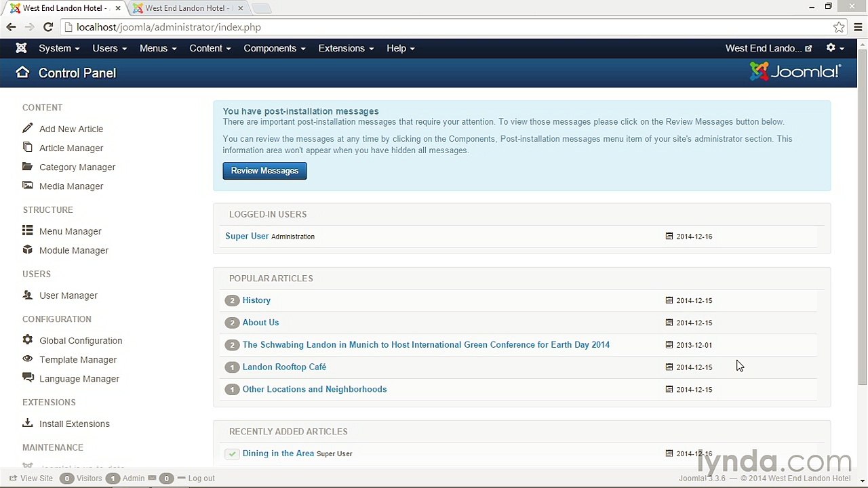Viewport: 868px width, 488px height.
Task: Expand the Menus dropdown
Action: (158, 48)
